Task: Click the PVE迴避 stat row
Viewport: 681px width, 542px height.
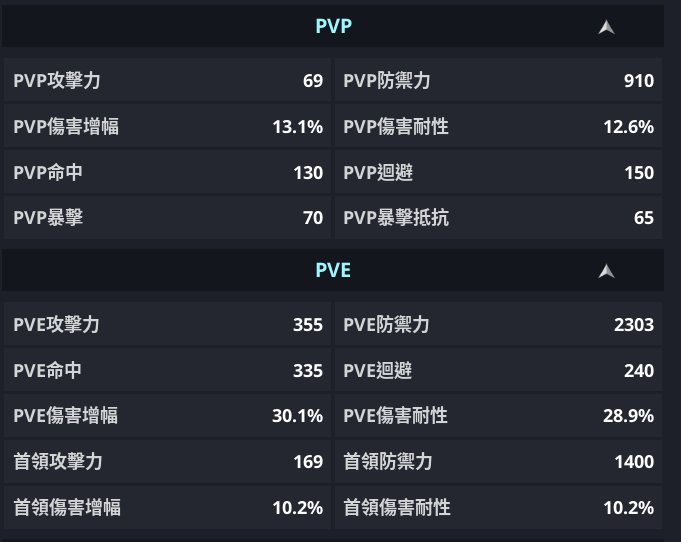Action: click(x=498, y=371)
